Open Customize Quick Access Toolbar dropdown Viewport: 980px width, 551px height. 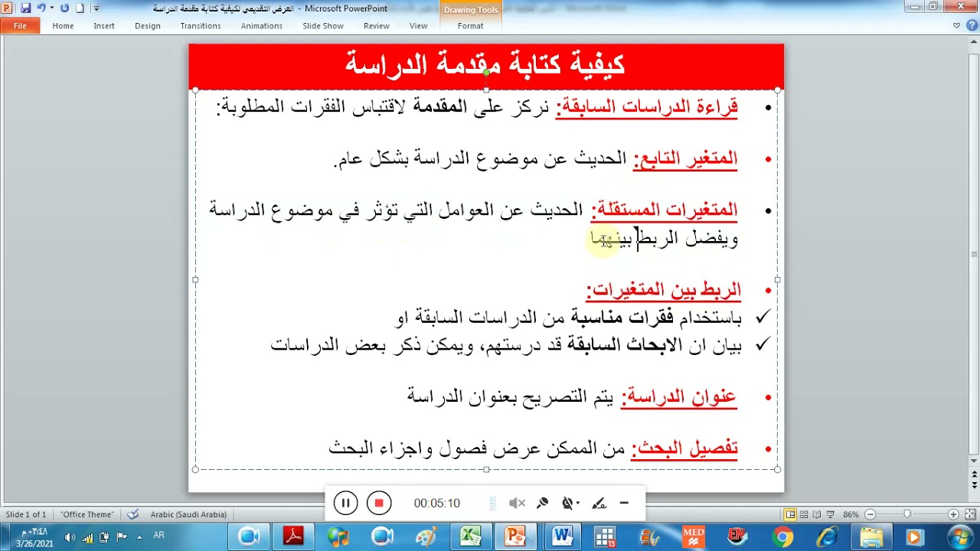click(96, 8)
